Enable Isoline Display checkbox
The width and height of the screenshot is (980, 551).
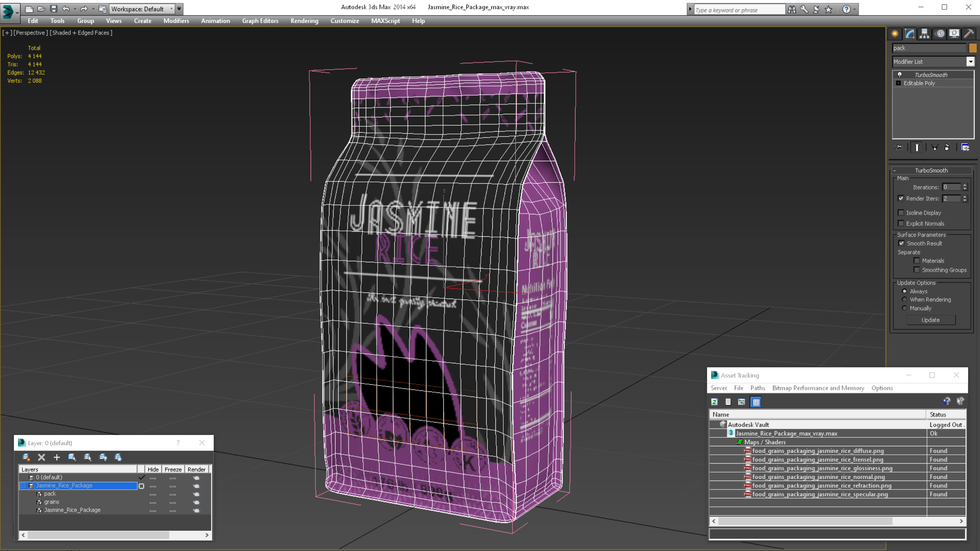point(901,213)
